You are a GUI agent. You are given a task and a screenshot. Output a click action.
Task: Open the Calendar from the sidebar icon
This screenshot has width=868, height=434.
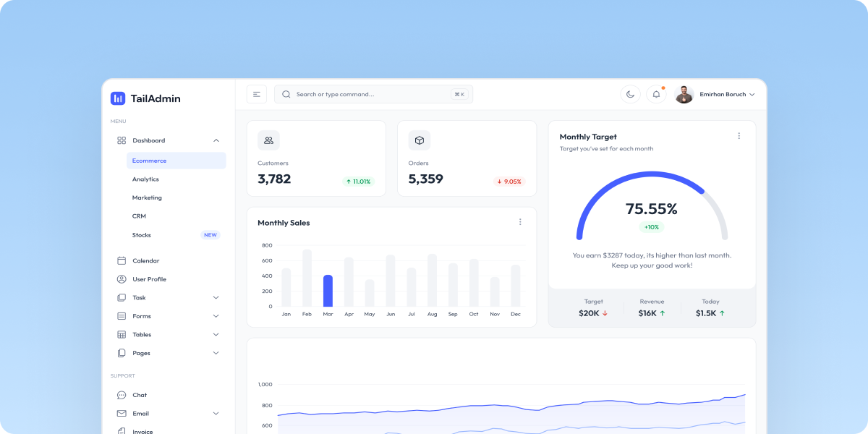pos(121,260)
